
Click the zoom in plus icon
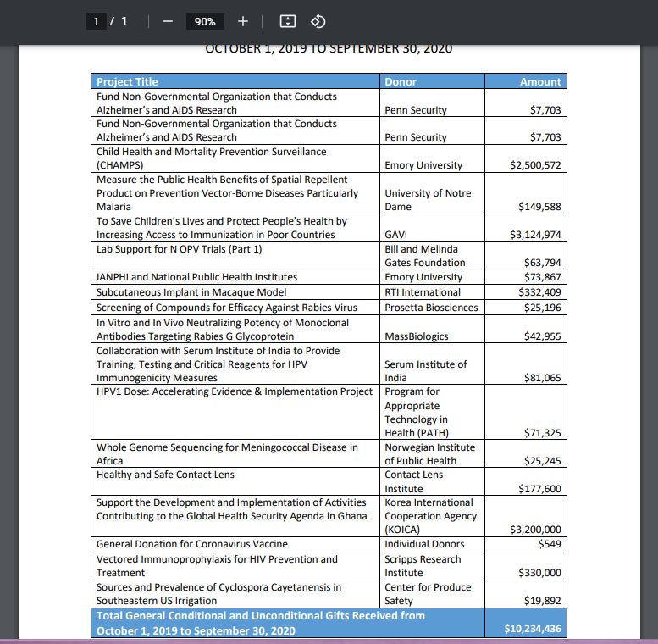pyautogui.click(x=243, y=21)
